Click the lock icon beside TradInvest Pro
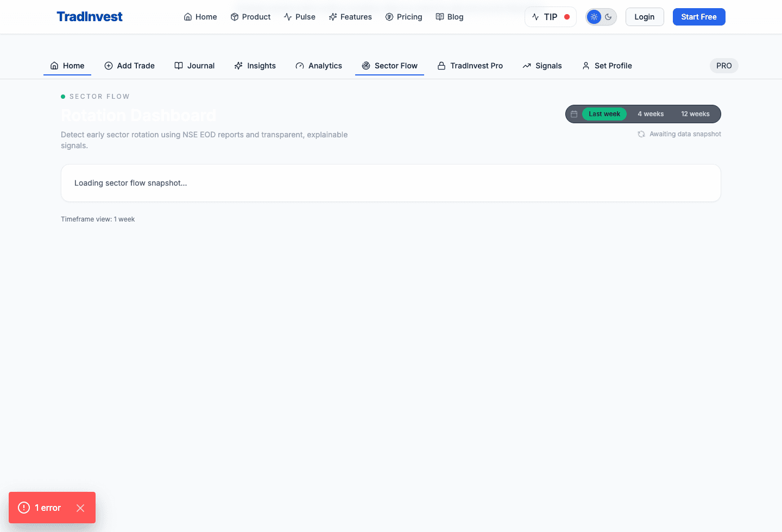The height and width of the screenshot is (532, 782). coord(441,65)
